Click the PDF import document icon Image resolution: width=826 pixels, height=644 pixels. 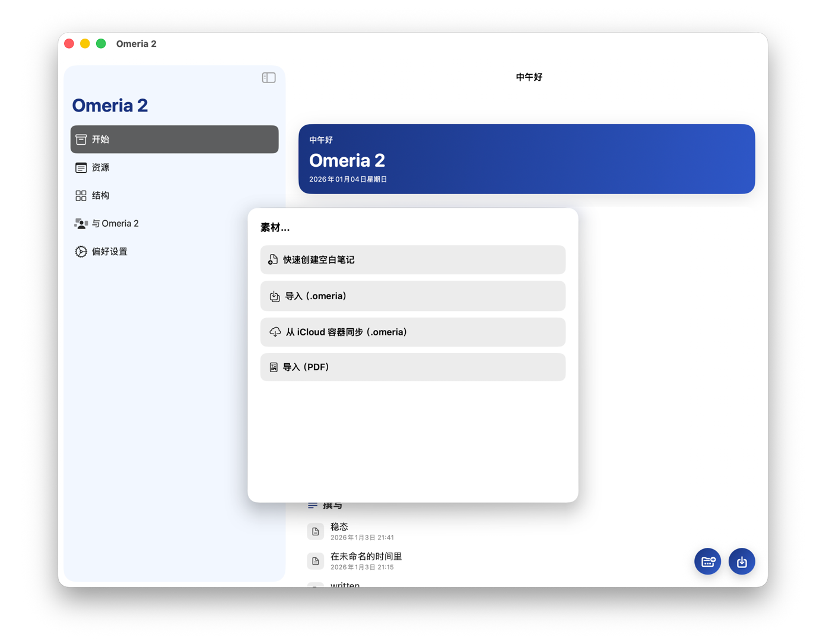pos(274,367)
